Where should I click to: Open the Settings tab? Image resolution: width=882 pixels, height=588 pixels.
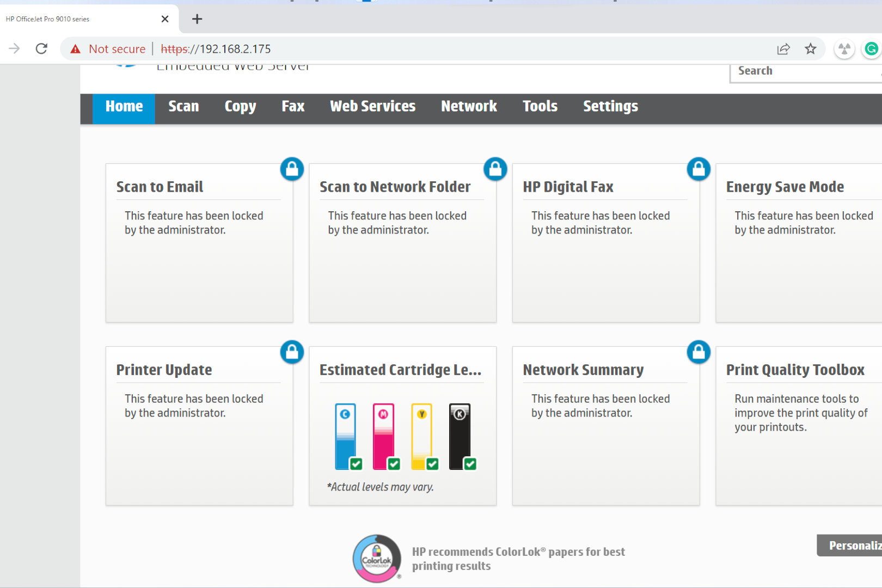611,107
